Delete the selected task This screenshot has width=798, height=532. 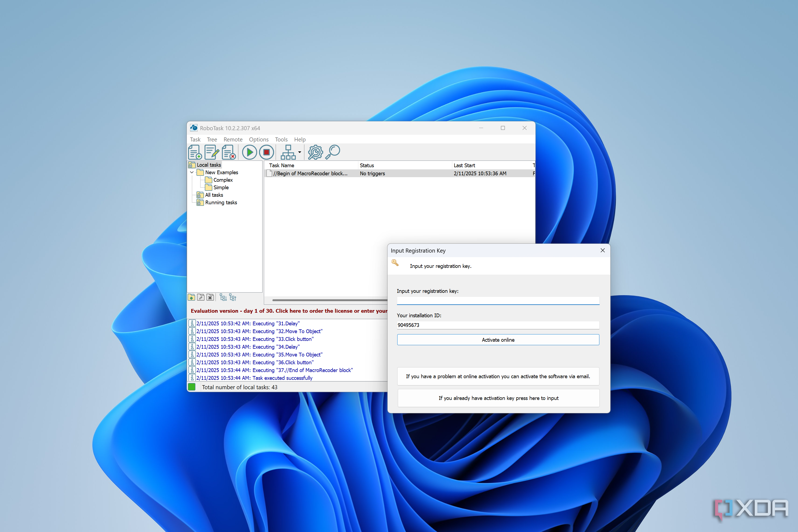coord(228,152)
